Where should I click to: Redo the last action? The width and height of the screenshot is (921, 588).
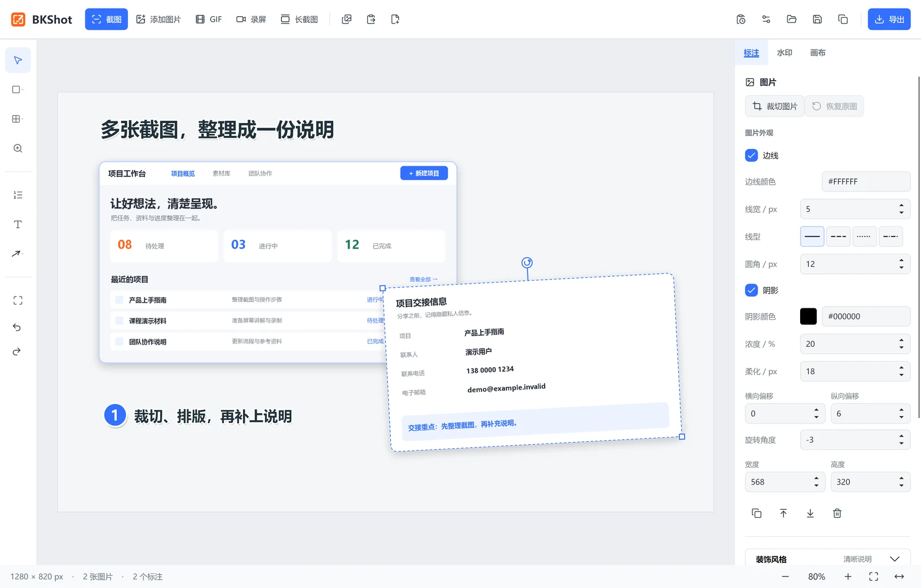click(x=17, y=352)
